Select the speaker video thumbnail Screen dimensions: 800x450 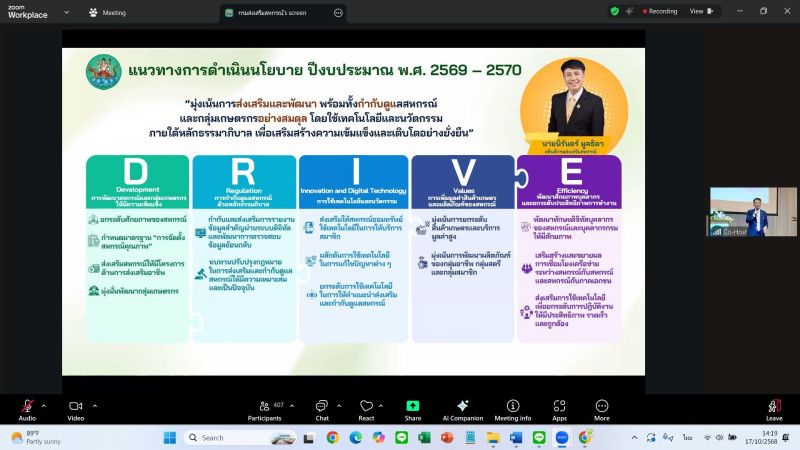tap(740, 212)
